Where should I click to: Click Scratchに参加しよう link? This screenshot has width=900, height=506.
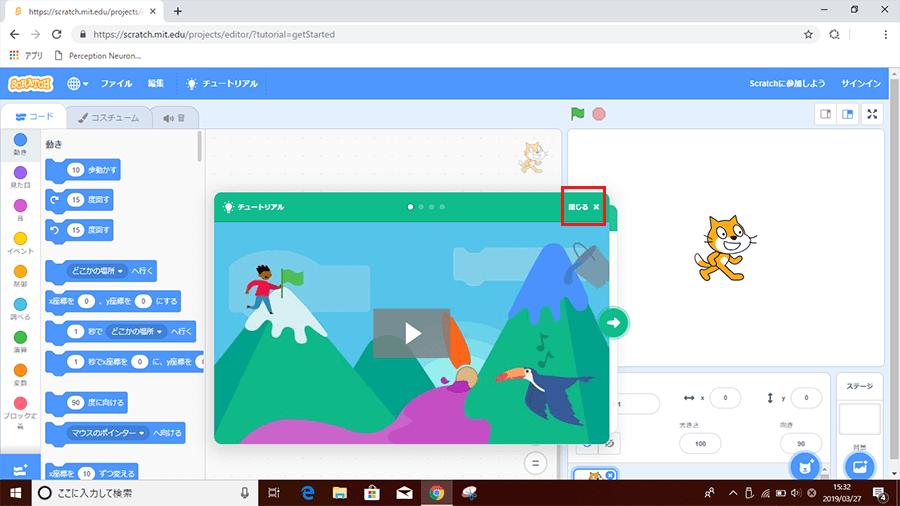(787, 84)
